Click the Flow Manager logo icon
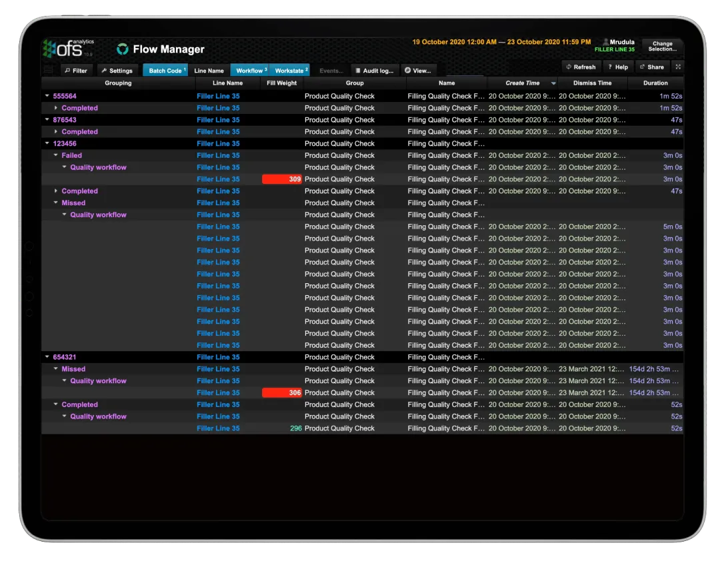Viewport: 728px width, 561px height. coord(121,49)
